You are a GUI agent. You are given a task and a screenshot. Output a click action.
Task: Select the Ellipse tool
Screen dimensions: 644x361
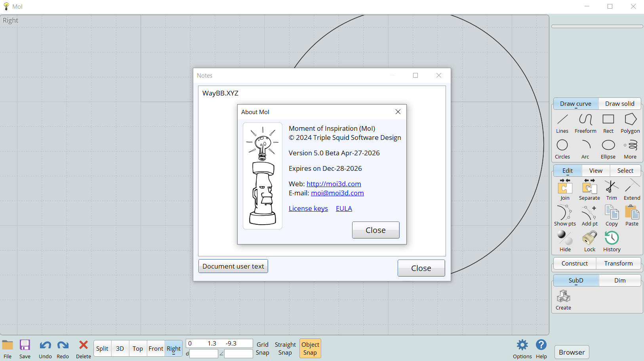coord(608,149)
